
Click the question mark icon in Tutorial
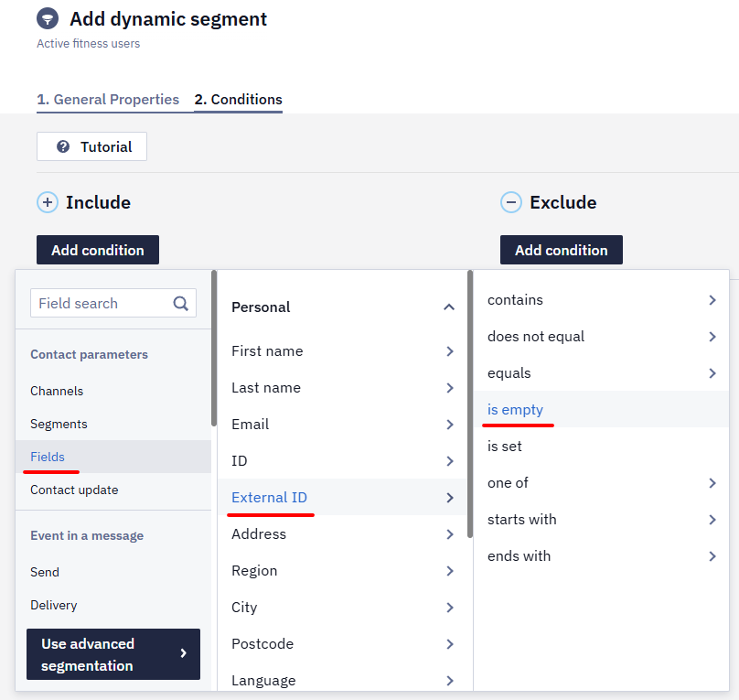(63, 146)
